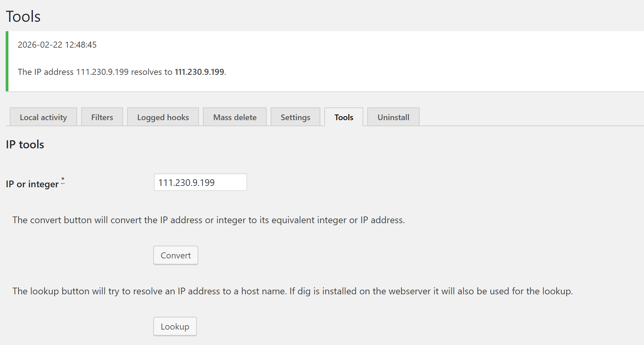Open the Local activity tab

[x=43, y=117]
